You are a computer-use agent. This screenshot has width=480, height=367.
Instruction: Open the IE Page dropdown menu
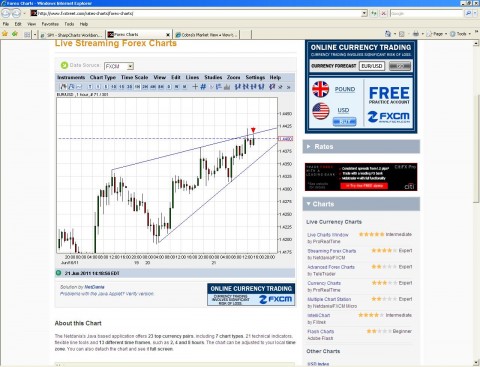(436, 34)
